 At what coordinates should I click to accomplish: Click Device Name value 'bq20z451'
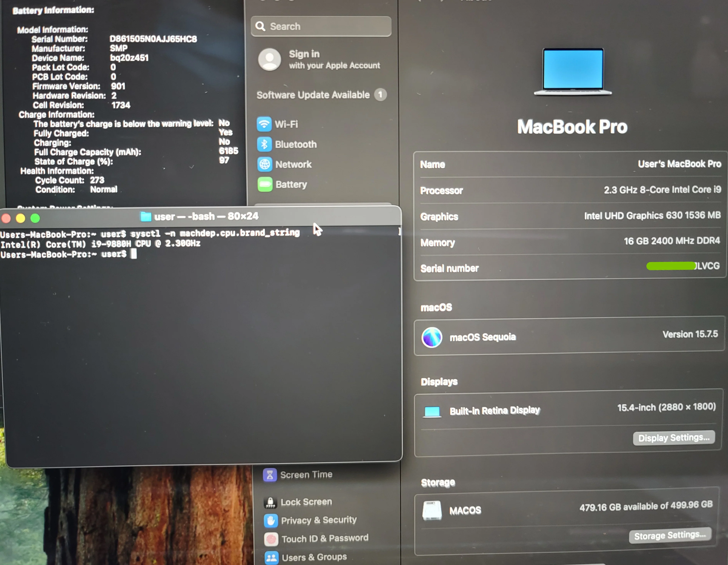(x=129, y=58)
